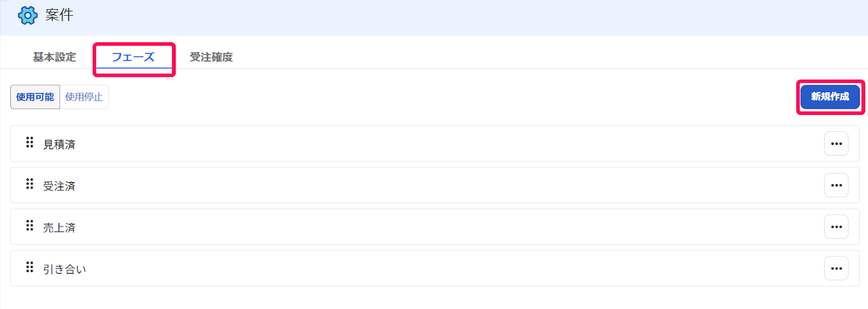Viewport: 868px width, 309px height.
Task: Select the 引き合い phase row
Action: tap(435, 268)
